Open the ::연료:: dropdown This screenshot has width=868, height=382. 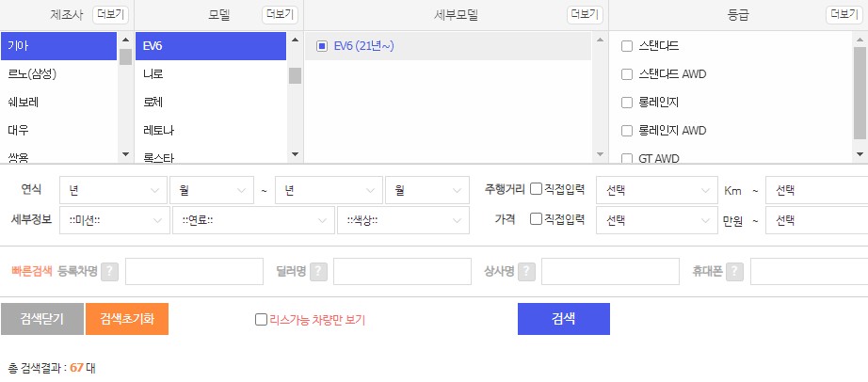coord(253,220)
